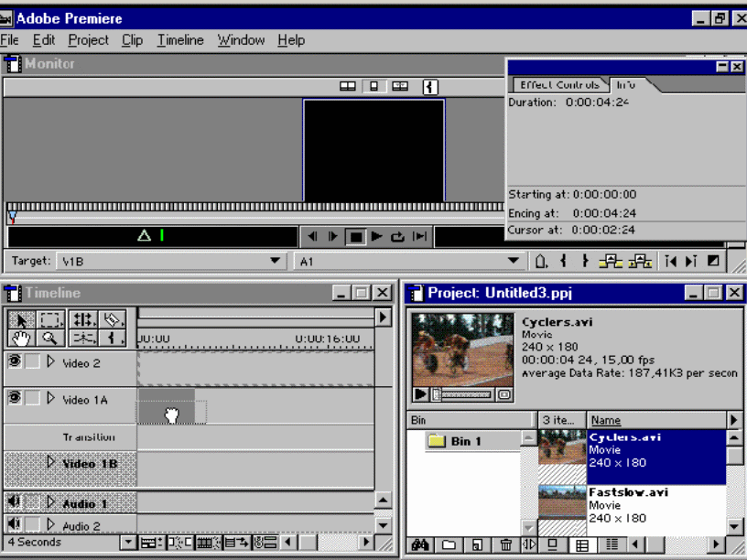This screenshot has height=560, width=747.
Task: Open the Window menu
Action: [241, 40]
